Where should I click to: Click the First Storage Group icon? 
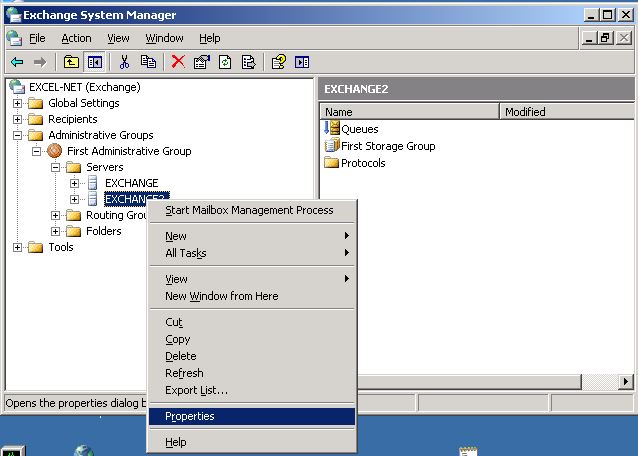coord(332,145)
